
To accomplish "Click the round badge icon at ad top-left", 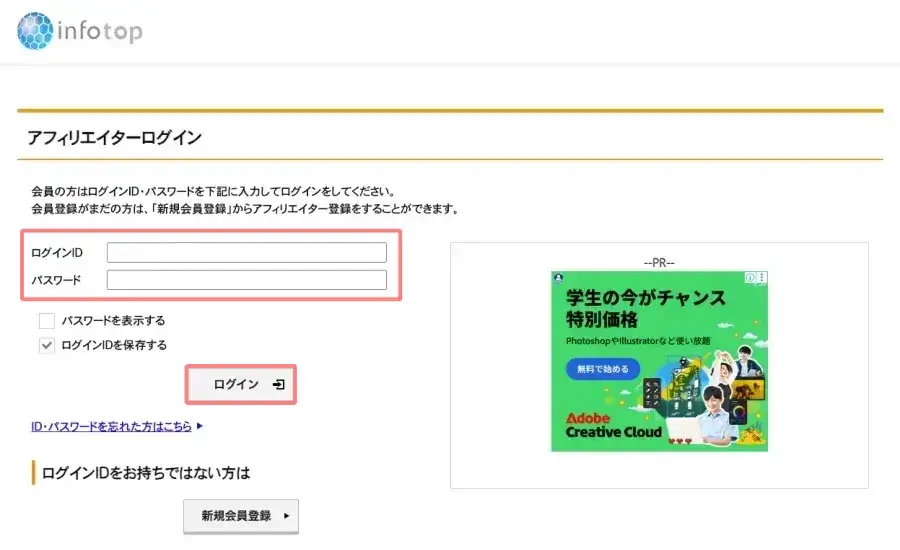I will [558, 277].
